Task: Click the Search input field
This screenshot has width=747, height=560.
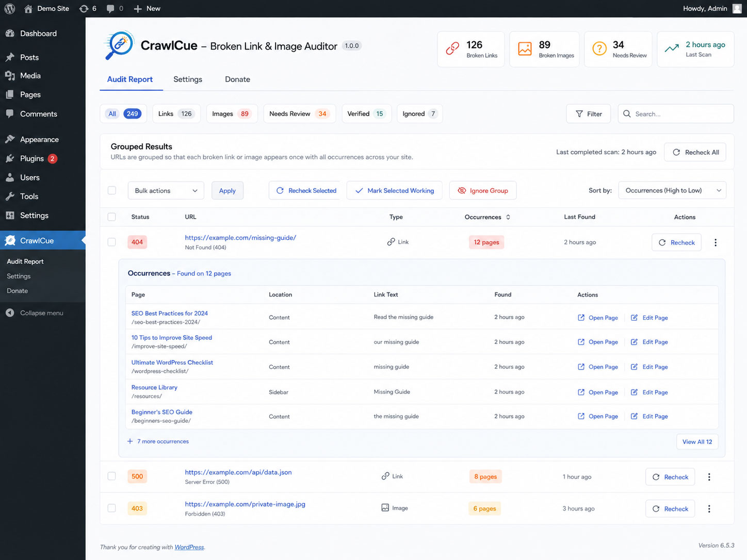Action: point(676,114)
